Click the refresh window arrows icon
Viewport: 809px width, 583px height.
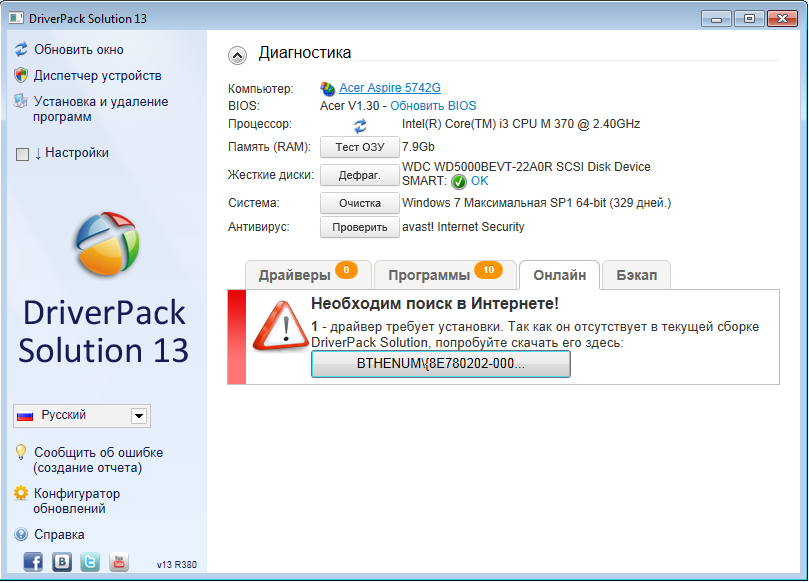pos(21,50)
